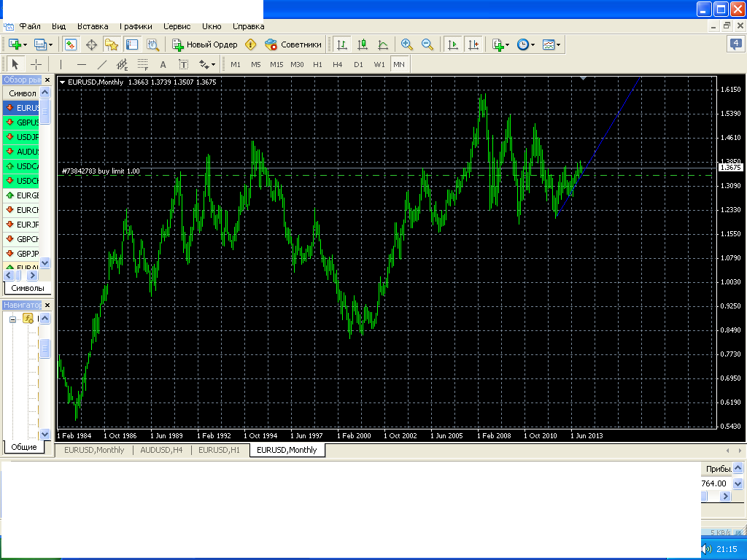
Task: Select the text A tool
Action: tap(163, 64)
